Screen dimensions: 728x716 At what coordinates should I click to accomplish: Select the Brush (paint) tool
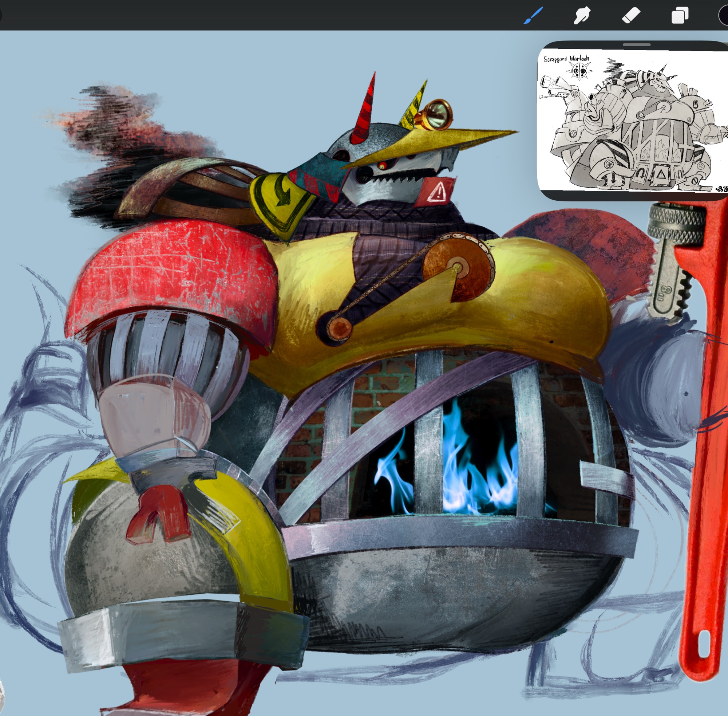[x=533, y=15]
